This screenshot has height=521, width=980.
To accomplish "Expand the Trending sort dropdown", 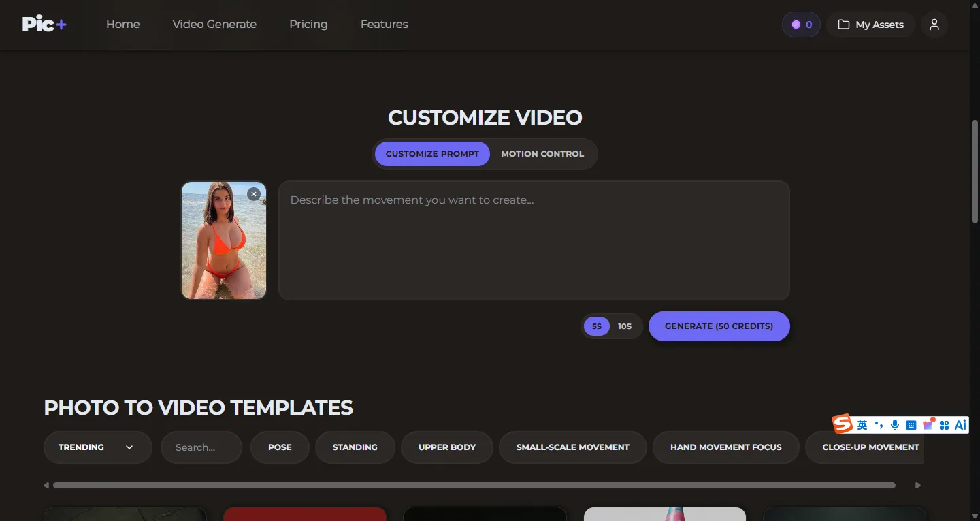I will 97,447.
